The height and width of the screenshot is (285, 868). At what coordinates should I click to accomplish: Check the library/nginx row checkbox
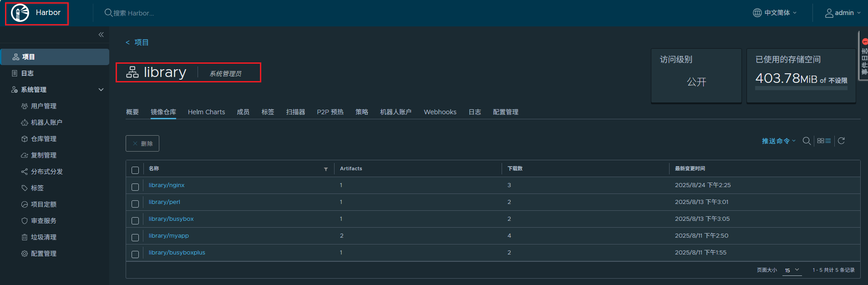[135, 187]
